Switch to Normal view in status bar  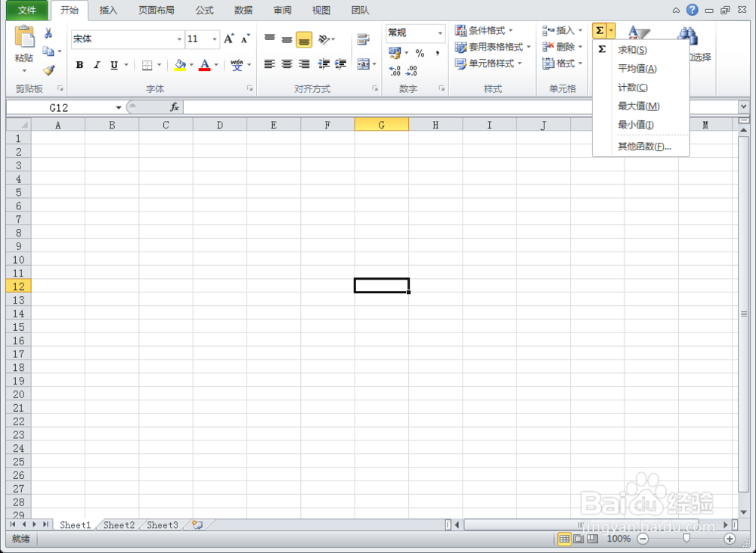tap(564, 539)
